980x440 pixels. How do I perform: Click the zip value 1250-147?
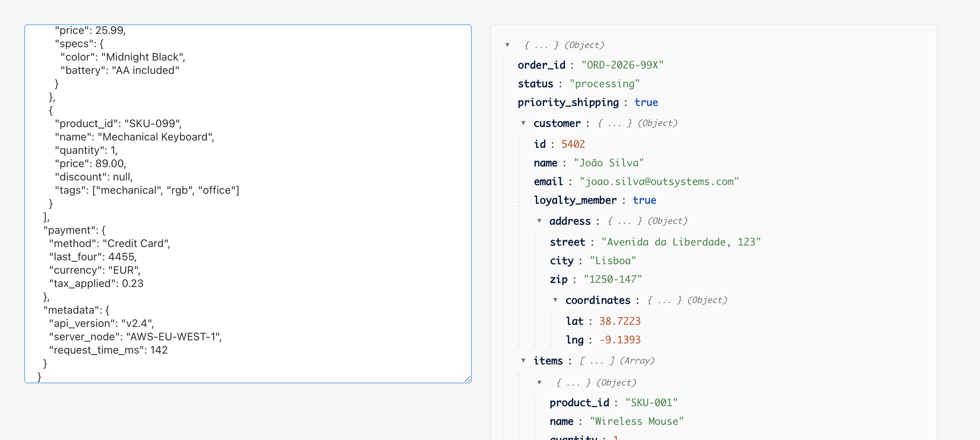pyautogui.click(x=613, y=279)
